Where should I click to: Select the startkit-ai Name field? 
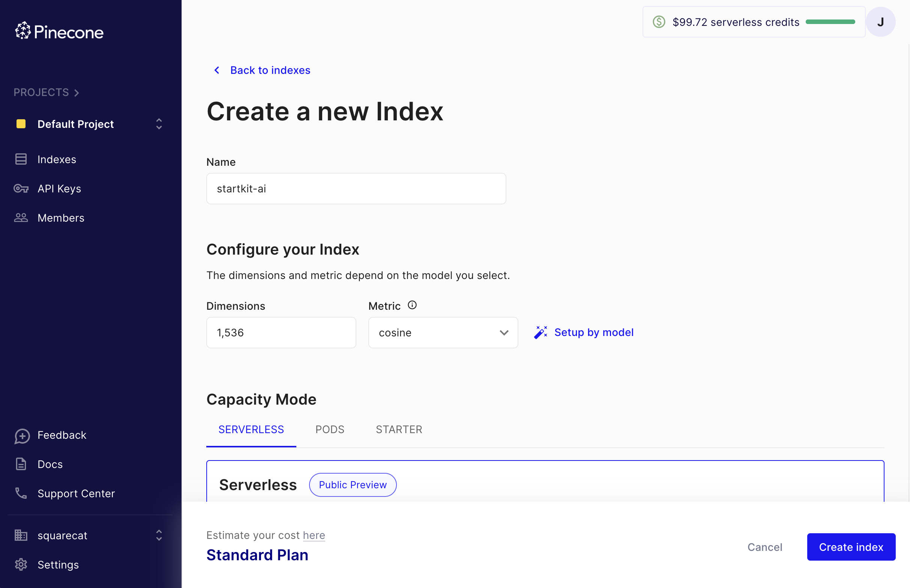356,188
